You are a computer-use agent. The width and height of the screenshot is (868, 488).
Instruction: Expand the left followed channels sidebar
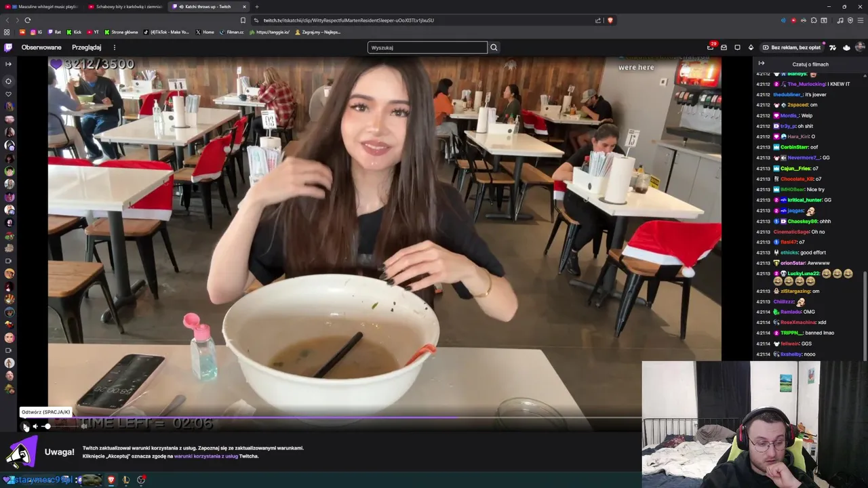(8, 64)
